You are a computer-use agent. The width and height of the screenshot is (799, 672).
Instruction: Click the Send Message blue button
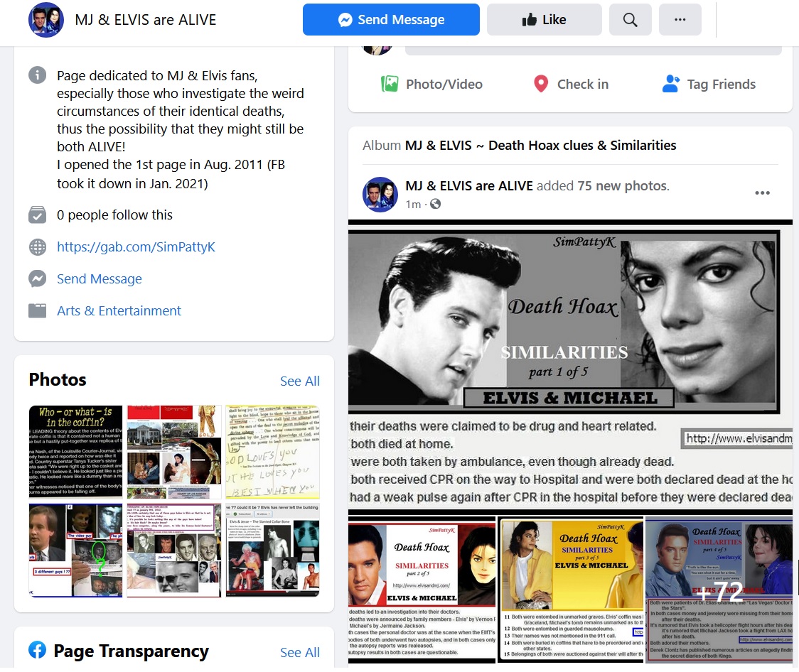[391, 20]
